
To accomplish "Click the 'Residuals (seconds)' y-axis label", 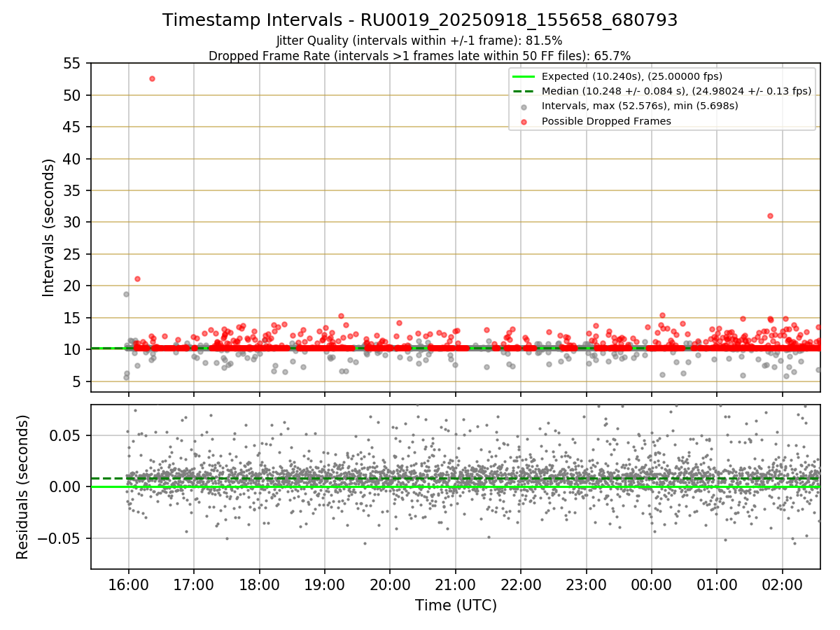I will [x=22, y=486].
